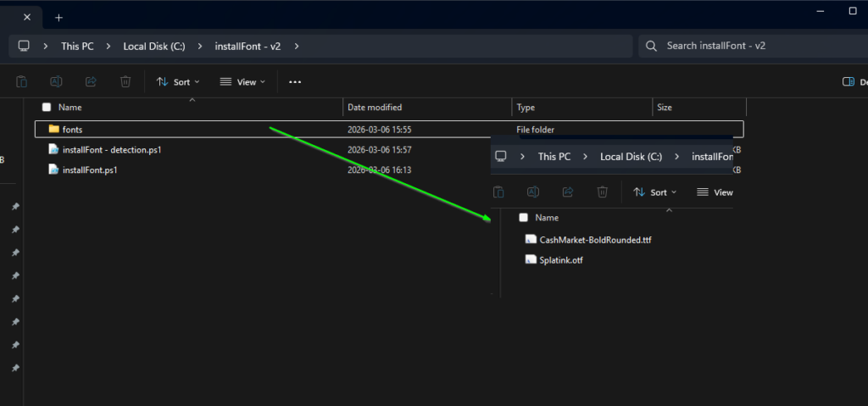The height and width of the screenshot is (406, 868).
Task: Tick the select-all checkbox in the inset file list
Action: pyautogui.click(x=523, y=218)
